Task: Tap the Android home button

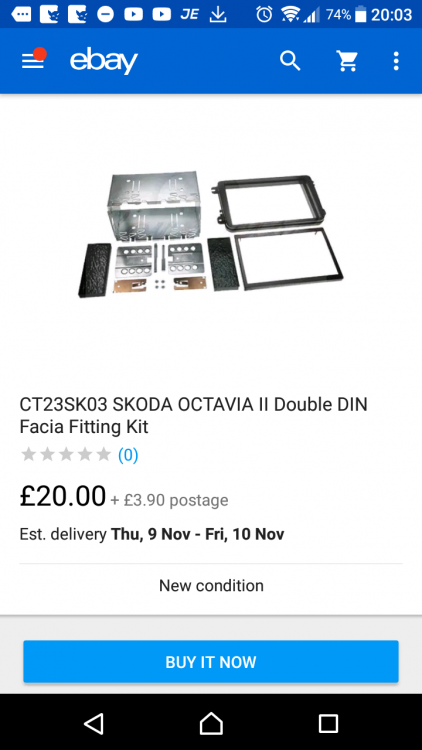Action: click(x=211, y=723)
